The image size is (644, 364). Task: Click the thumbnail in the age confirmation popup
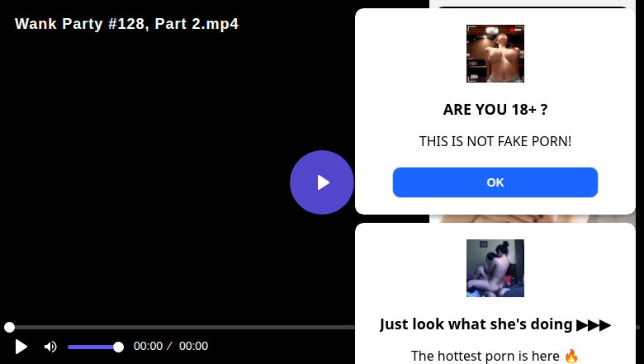[x=495, y=54]
